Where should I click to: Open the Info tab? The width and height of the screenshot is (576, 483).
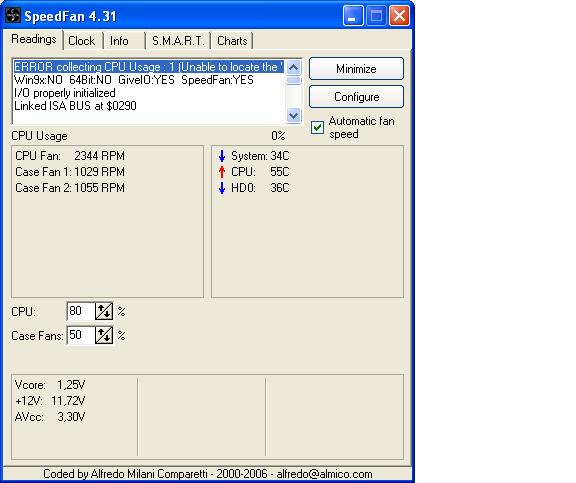pos(119,40)
